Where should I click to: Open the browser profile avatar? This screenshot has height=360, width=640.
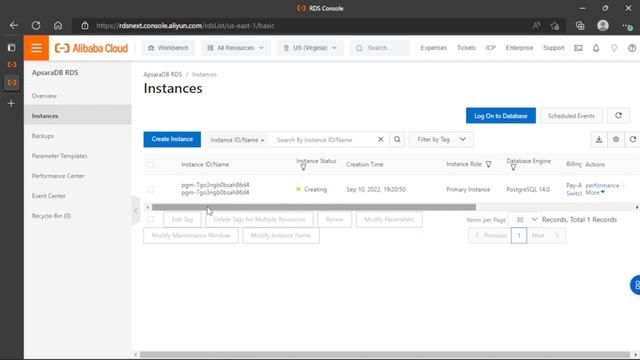603,25
